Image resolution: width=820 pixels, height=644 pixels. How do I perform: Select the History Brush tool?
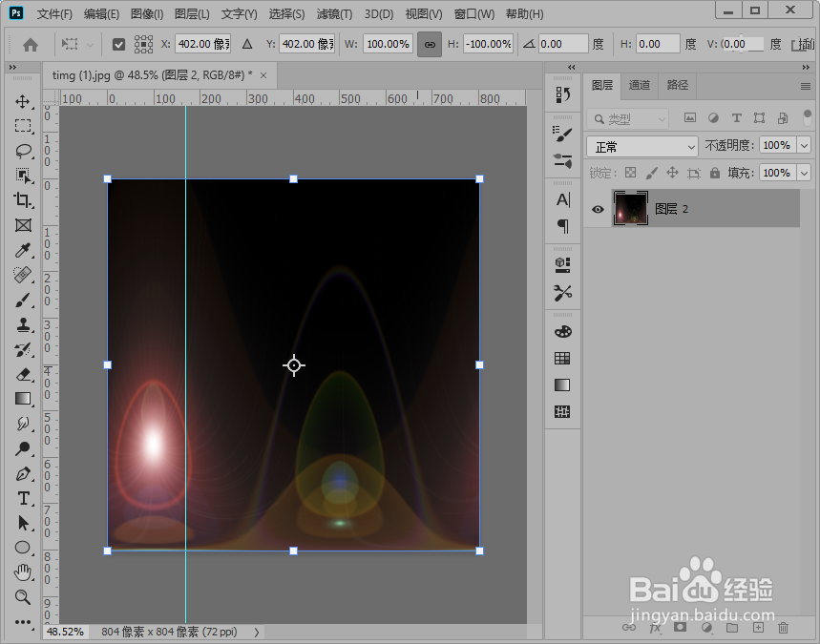(x=23, y=350)
